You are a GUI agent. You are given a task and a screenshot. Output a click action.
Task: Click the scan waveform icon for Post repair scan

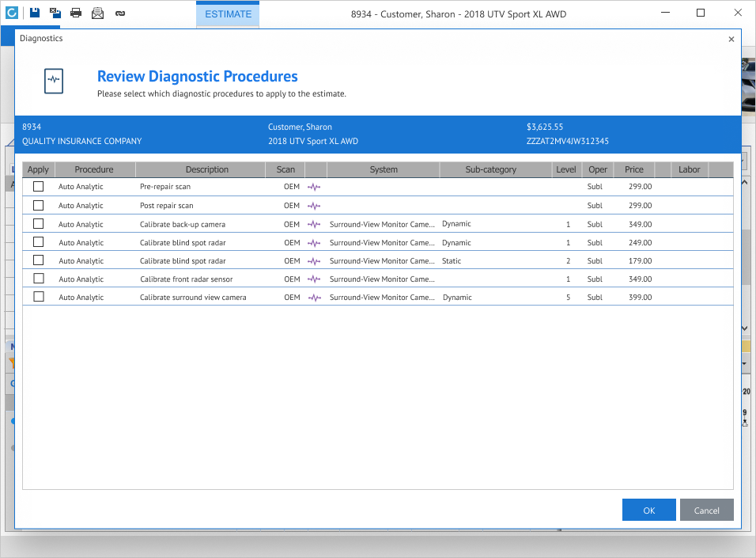click(314, 206)
